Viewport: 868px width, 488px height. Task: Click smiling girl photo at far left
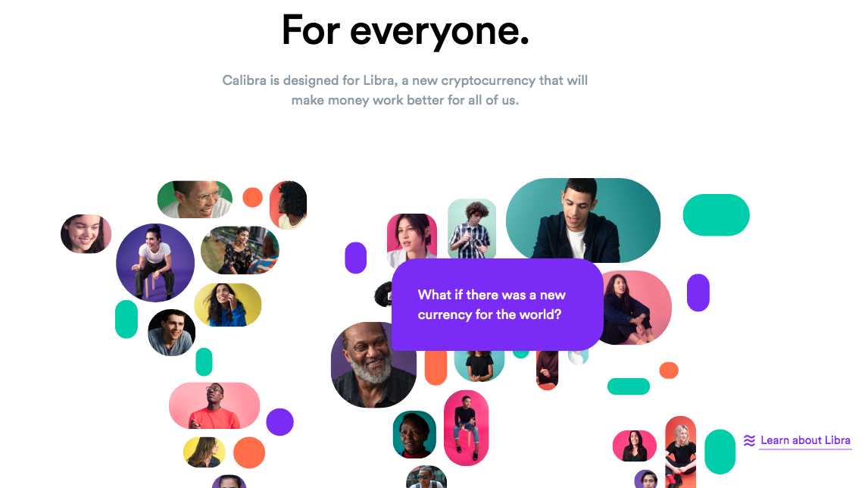pos(86,233)
